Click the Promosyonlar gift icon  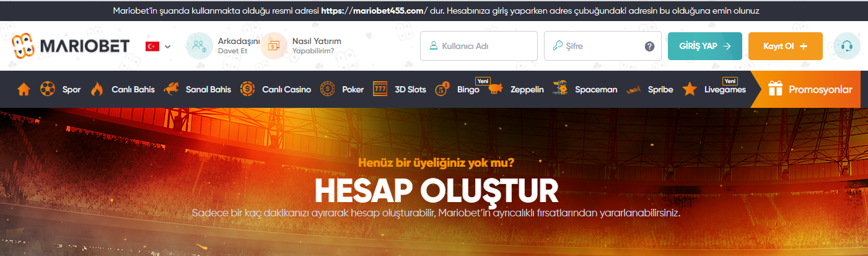776,89
